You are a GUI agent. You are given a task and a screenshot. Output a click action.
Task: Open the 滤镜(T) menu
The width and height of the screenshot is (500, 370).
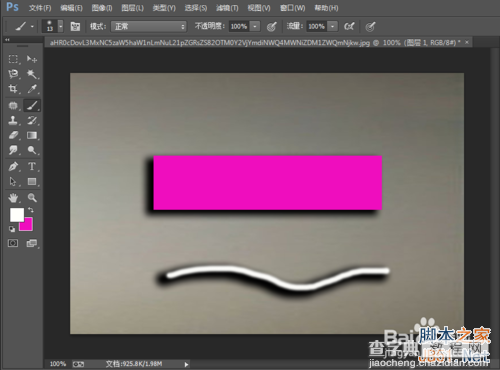pos(227,8)
